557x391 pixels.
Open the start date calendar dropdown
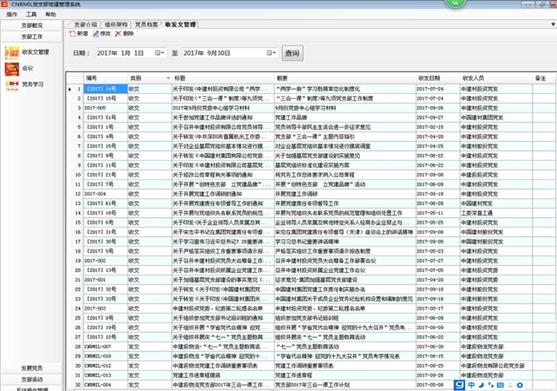(x=159, y=53)
